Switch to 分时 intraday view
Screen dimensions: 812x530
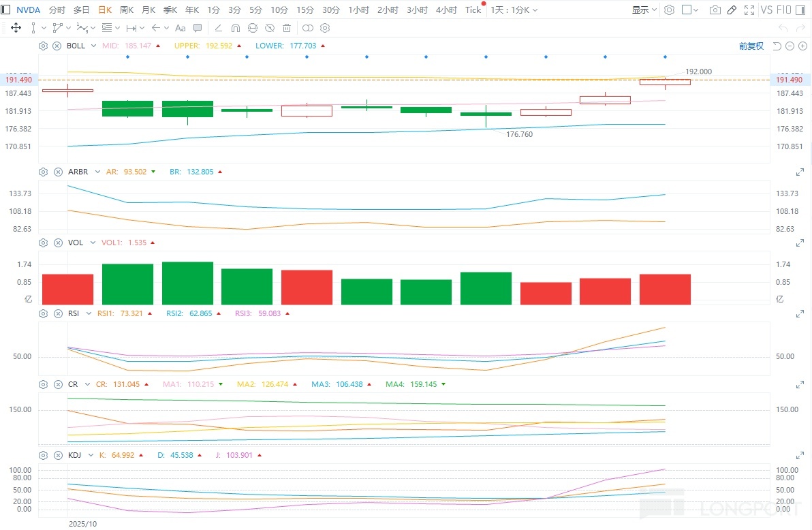click(57, 10)
